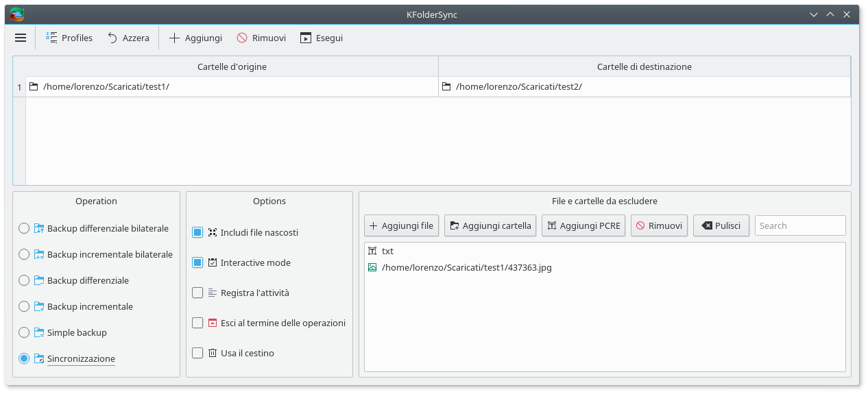Select source folder /home/lorenzo/Scaricati/test1/
The height and width of the screenshot is (394, 868).
coord(232,87)
